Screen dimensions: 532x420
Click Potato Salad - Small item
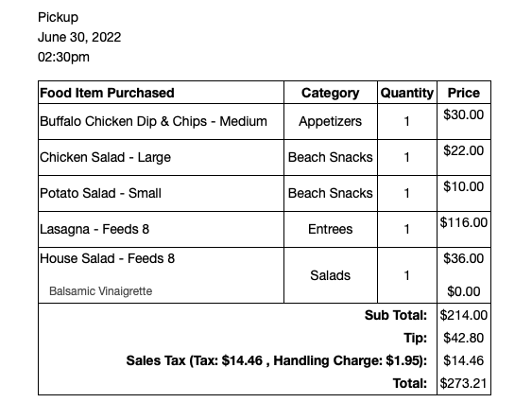click(100, 193)
